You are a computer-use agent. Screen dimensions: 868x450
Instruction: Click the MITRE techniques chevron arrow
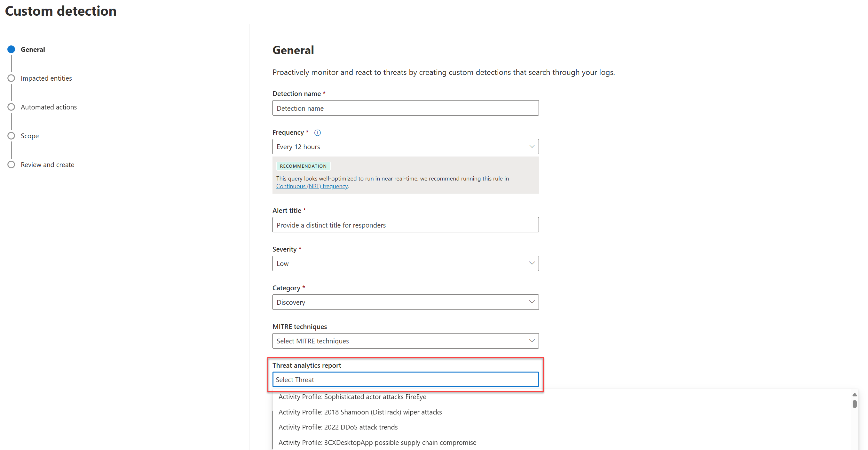[x=532, y=341]
